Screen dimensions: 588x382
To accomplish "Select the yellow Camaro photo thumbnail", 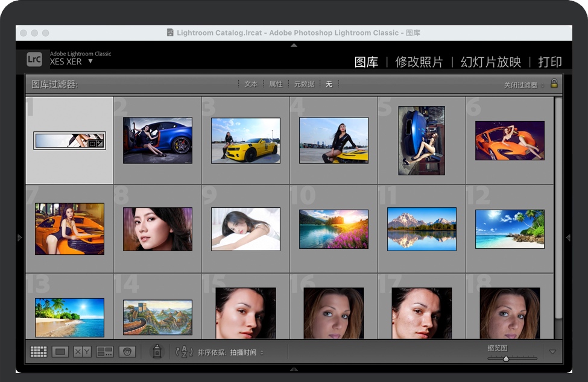I will tap(245, 140).
